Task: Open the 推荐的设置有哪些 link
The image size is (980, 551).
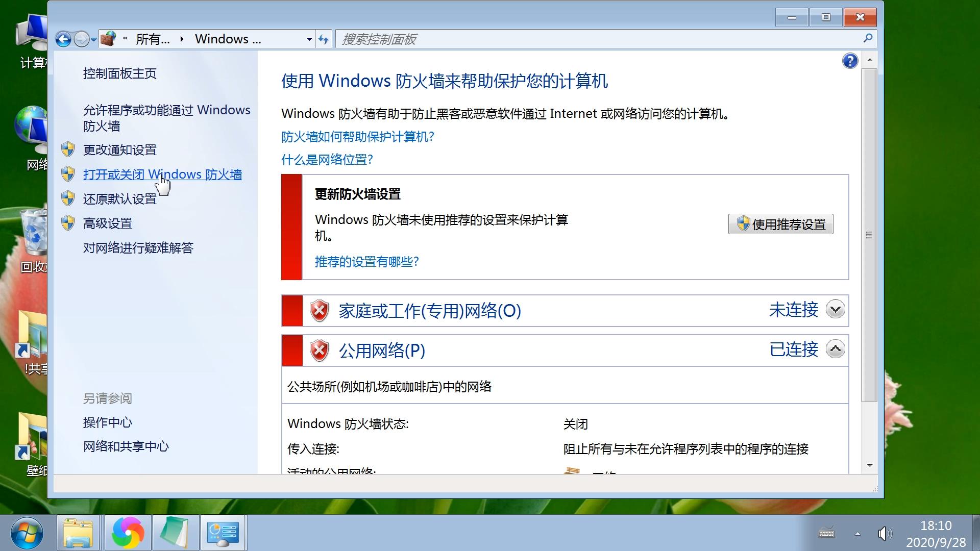Action: [366, 262]
